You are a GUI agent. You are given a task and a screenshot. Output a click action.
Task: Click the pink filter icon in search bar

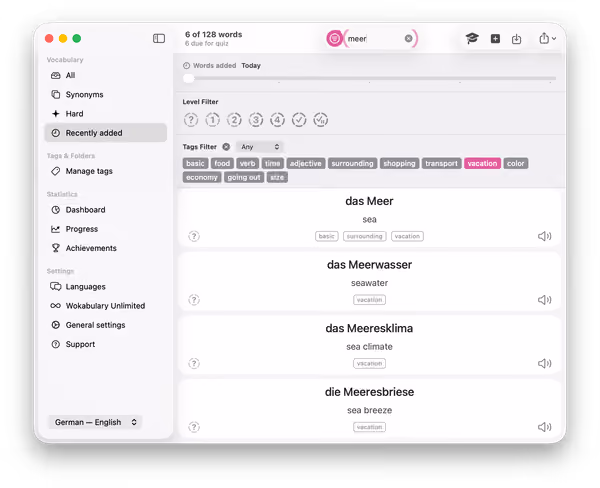click(x=334, y=39)
